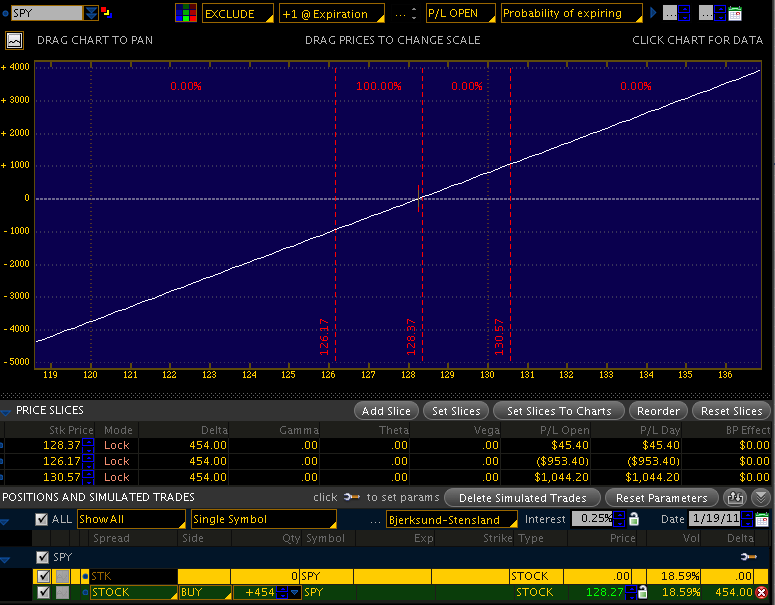The image size is (775, 605).
Task: Click the calendar icon in the top toolbar
Action: point(735,14)
